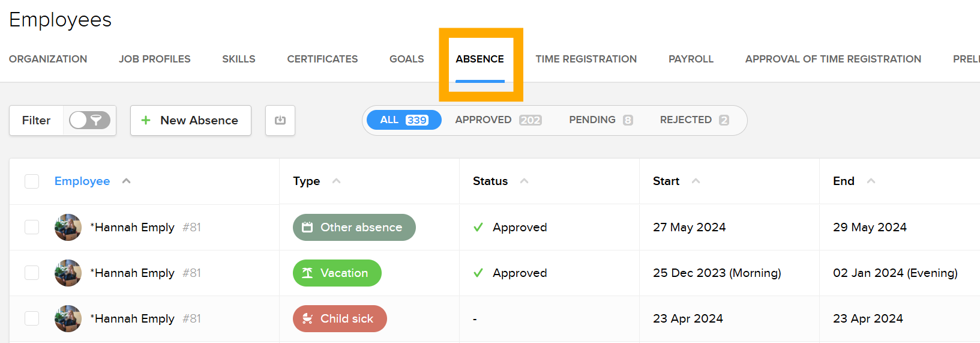Click avatar in the Child sick row
This screenshot has height=343, width=980.
(x=68, y=318)
